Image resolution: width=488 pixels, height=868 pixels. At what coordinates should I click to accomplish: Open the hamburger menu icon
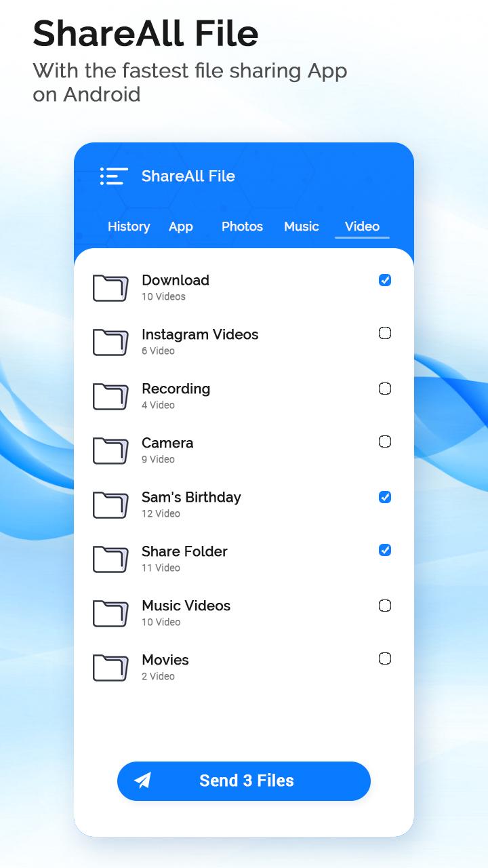[114, 176]
